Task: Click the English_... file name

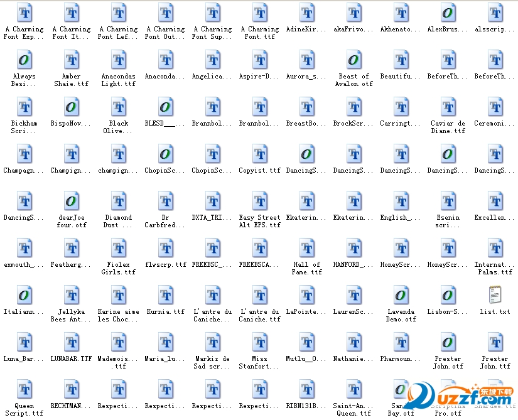Action: click(401, 218)
